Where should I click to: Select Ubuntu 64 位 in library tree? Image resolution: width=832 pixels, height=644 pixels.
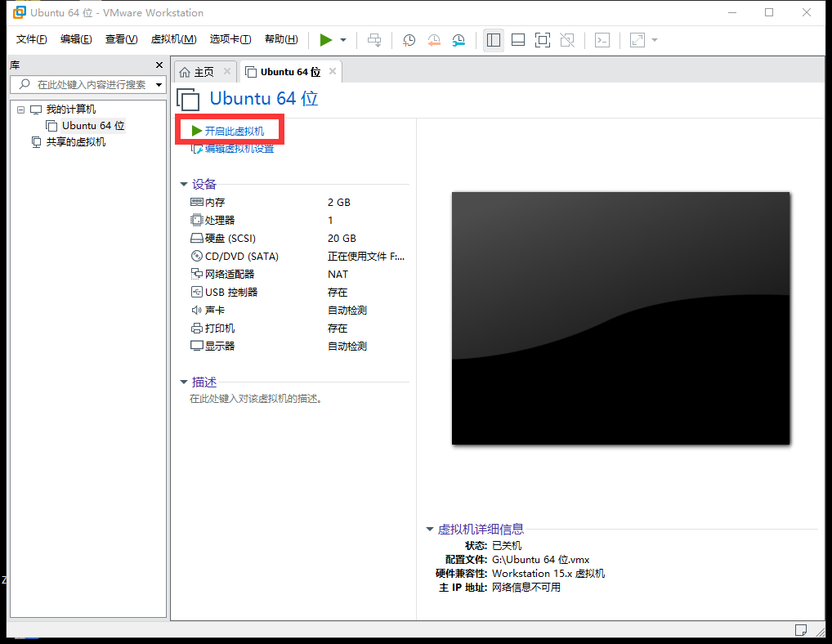93,126
